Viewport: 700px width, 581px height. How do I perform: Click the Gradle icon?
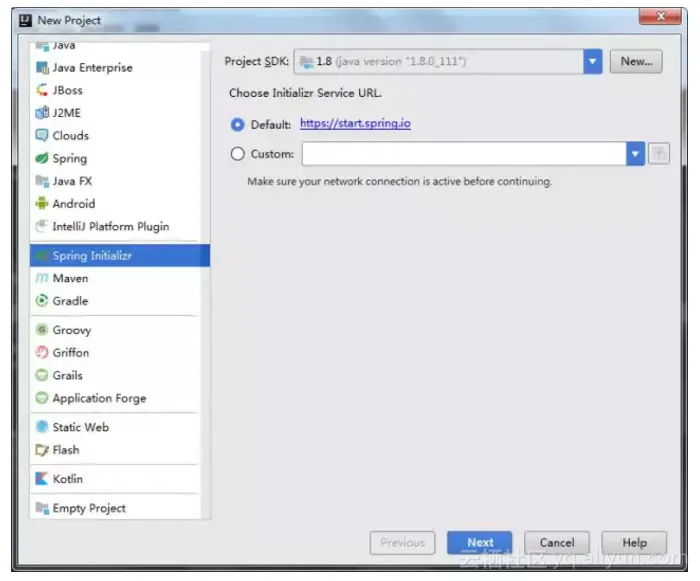[42, 301]
